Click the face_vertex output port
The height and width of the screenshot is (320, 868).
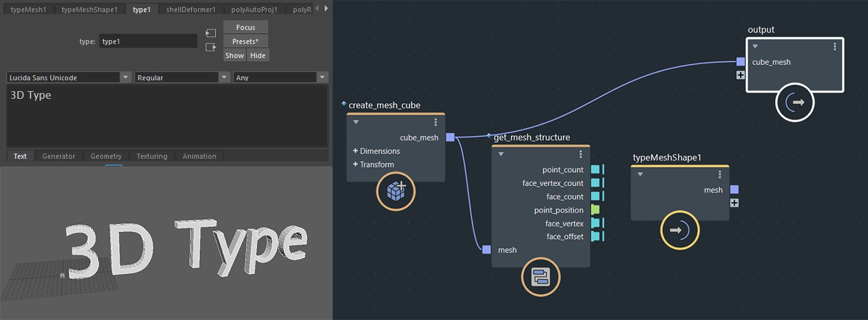(x=595, y=223)
